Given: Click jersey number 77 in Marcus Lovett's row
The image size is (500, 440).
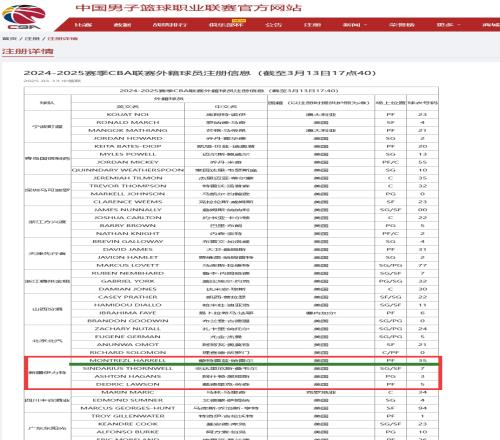Looking at the screenshot, I should pyautogui.click(x=422, y=265).
